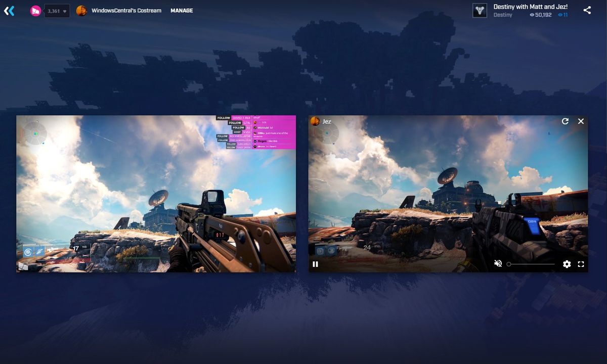Screen dimensions: 607x364
Task: Refresh Jez's stream with the reload icon
Action: 565,121
